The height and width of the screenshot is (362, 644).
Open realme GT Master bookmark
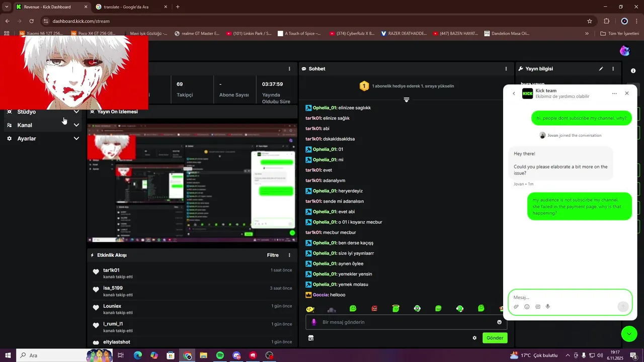click(x=197, y=34)
